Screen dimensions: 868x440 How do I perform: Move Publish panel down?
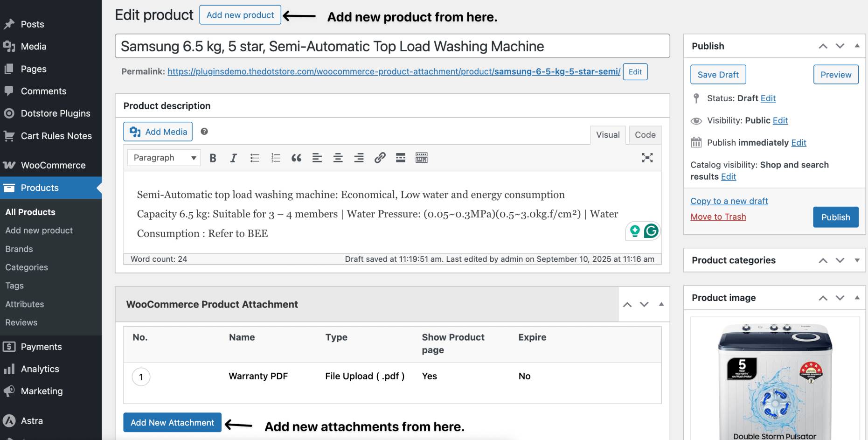pos(840,46)
